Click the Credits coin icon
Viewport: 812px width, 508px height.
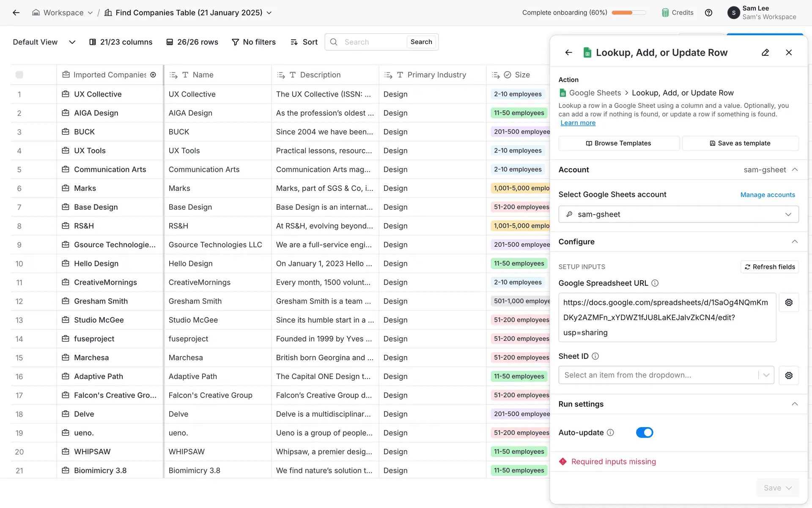pyautogui.click(x=665, y=13)
